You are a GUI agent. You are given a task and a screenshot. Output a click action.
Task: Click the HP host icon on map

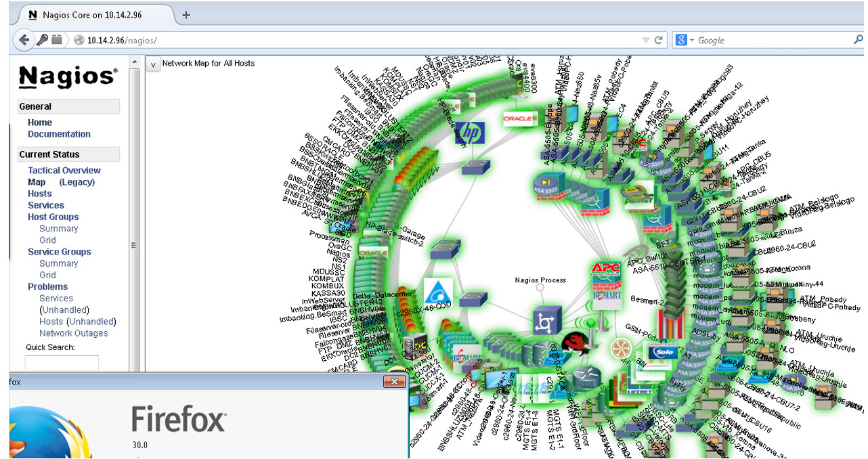coord(470,133)
